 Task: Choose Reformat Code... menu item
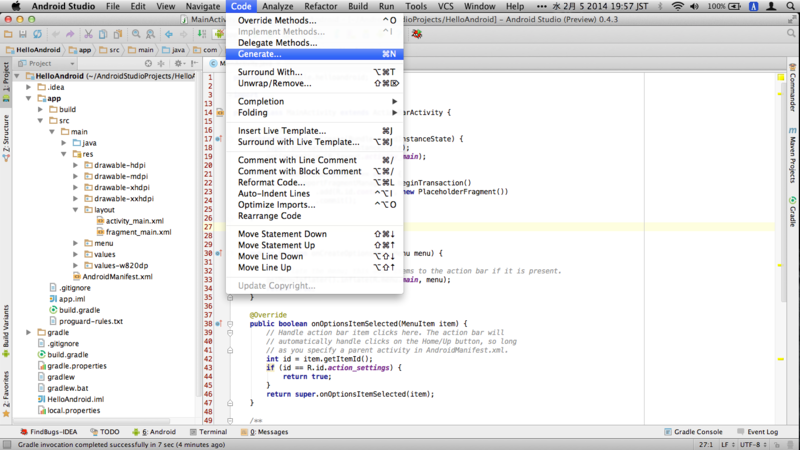tap(314, 183)
